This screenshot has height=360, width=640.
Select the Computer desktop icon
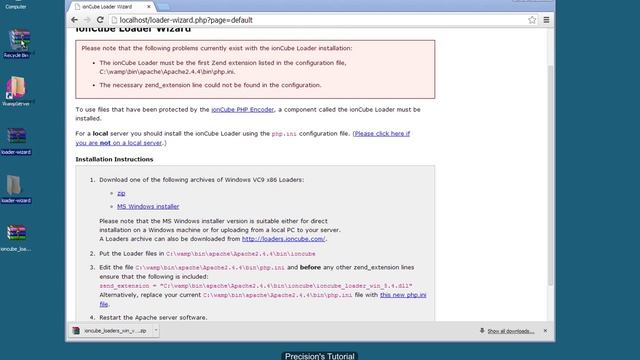pyautogui.click(x=16, y=5)
